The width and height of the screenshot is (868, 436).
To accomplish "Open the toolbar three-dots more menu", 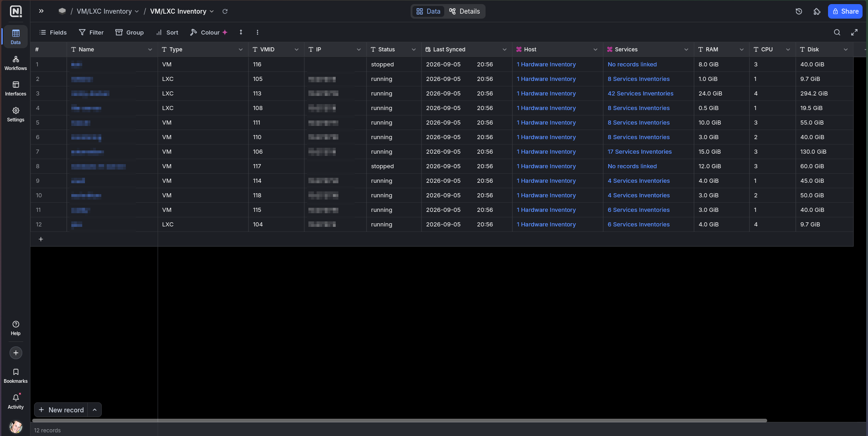I will pyautogui.click(x=258, y=32).
